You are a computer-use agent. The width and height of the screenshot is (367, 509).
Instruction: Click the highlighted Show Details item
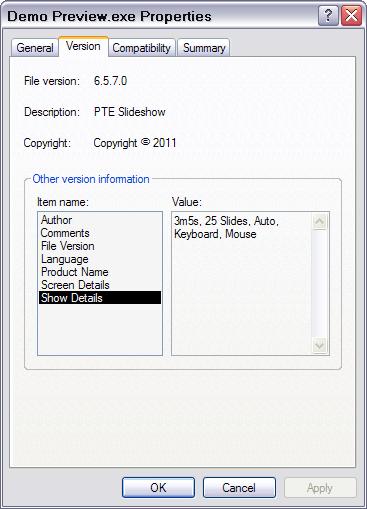tap(100, 298)
